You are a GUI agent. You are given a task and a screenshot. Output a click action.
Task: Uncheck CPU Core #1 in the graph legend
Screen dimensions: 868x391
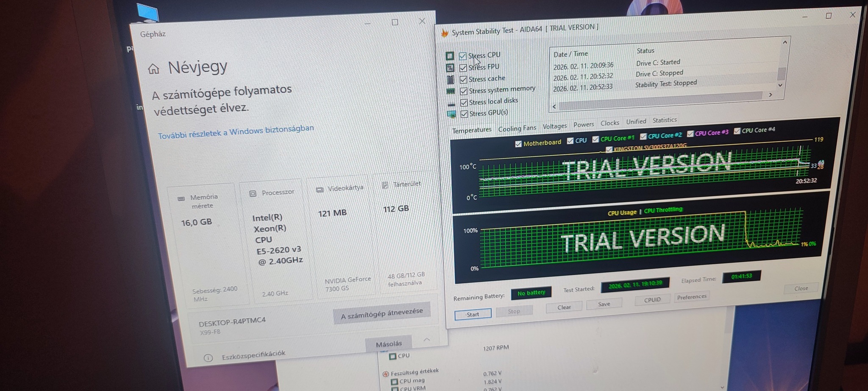click(x=595, y=140)
